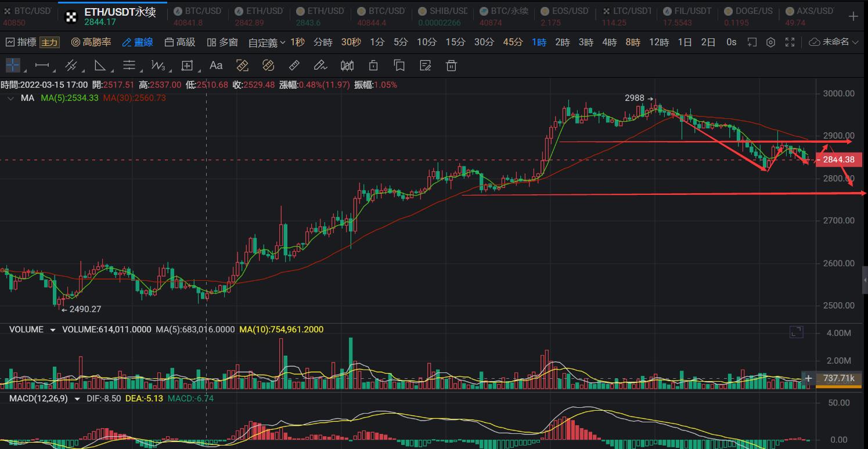Screen dimensions: 868x449
Task: Open the FIL/USDT tab
Action: (x=687, y=16)
